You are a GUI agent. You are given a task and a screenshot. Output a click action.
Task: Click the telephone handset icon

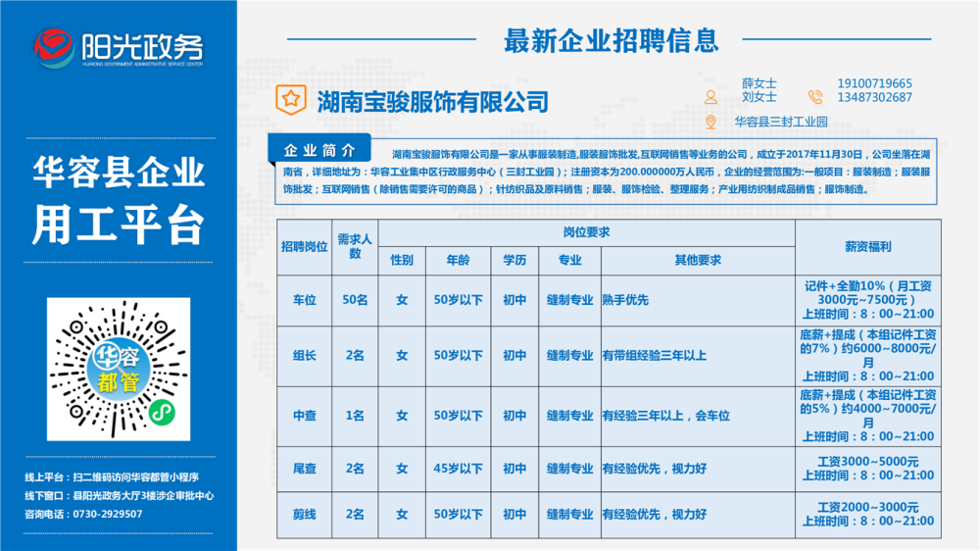point(815,97)
